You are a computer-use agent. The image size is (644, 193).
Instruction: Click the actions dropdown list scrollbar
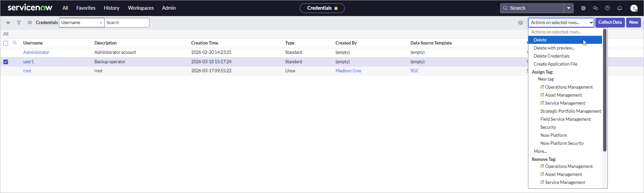click(605, 90)
